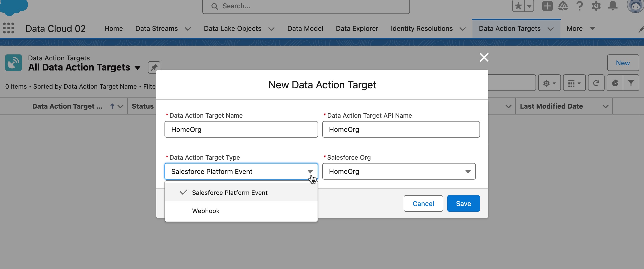
Task: Open the Data Lake Objects tab
Action: [232, 29]
